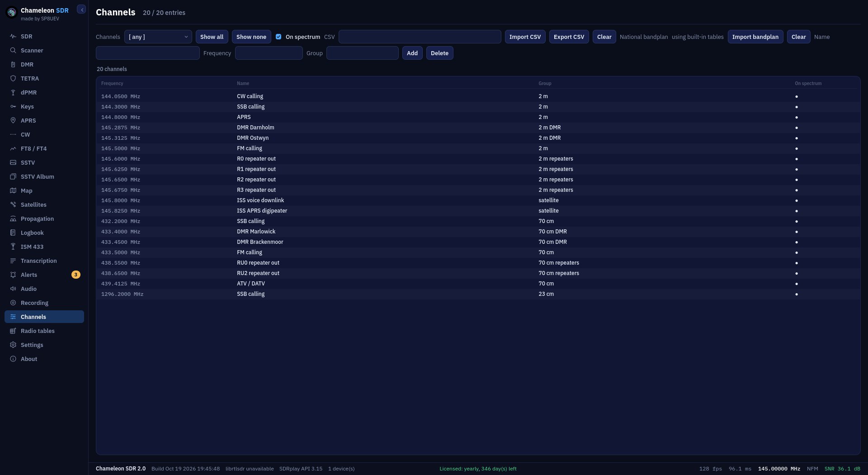Toggle On spectrum dot for ISS voice downlink
Screen dimensions: 868x475
tap(796, 200)
